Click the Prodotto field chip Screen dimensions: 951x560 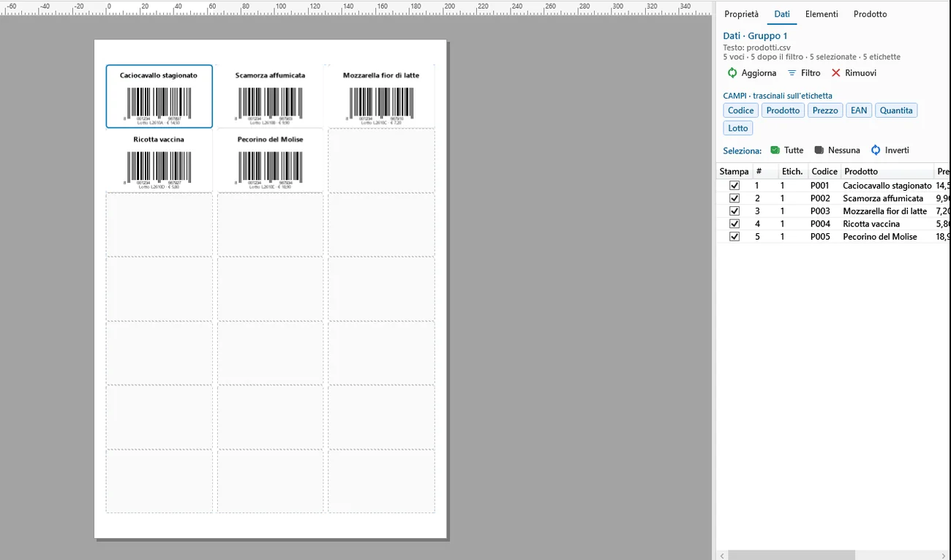click(783, 110)
